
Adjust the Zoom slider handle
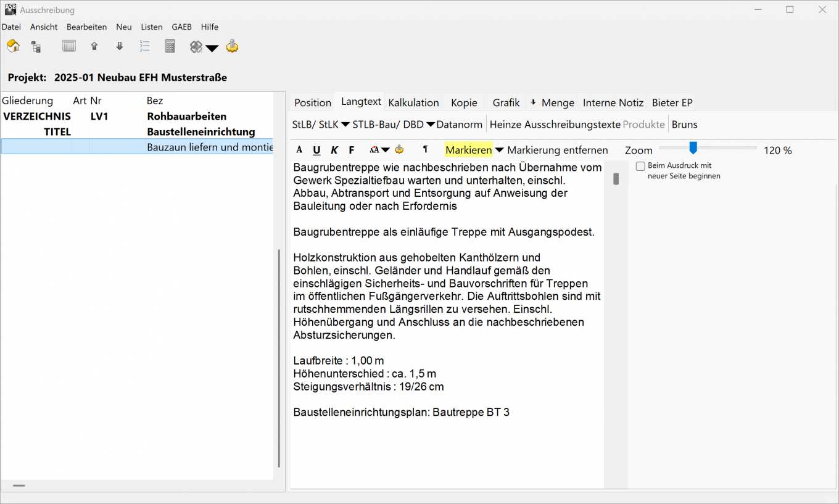[x=693, y=148]
